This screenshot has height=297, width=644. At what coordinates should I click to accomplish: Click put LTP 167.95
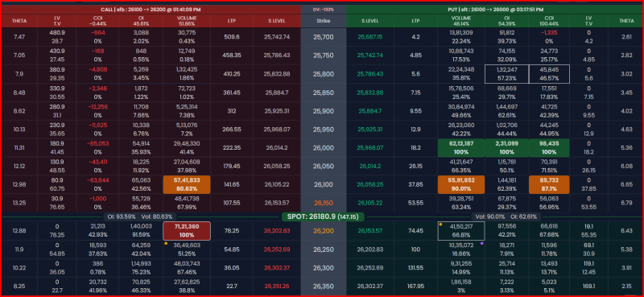[x=415, y=287]
